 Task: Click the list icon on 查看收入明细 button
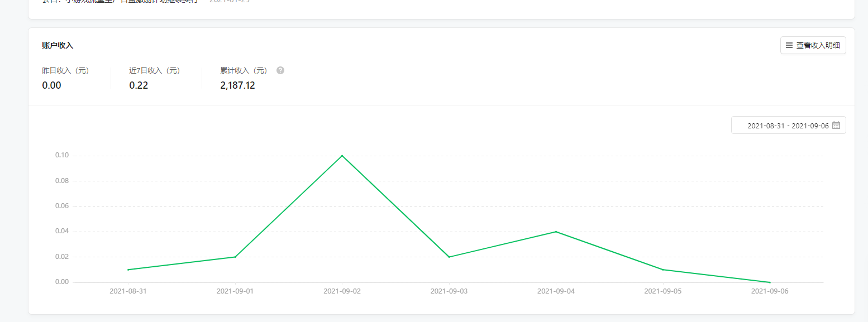(789, 46)
